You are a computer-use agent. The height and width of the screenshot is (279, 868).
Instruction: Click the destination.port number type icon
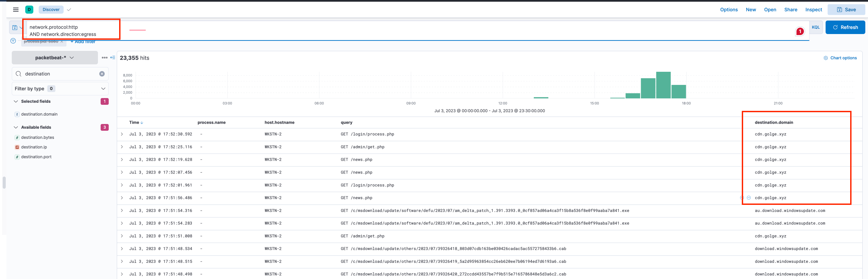17,157
